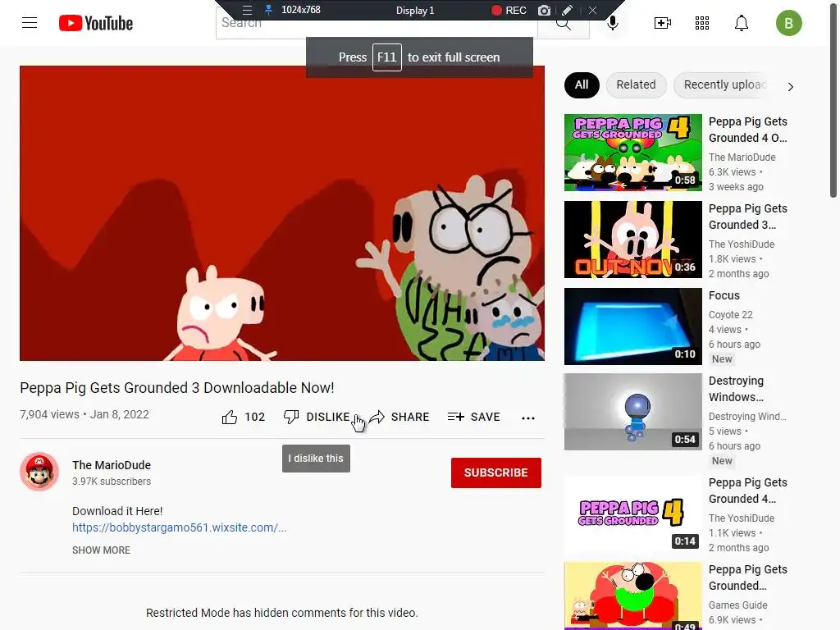Viewport: 840px width, 630px height.
Task: Click the Share arrow icon
Action: (377, 417)
